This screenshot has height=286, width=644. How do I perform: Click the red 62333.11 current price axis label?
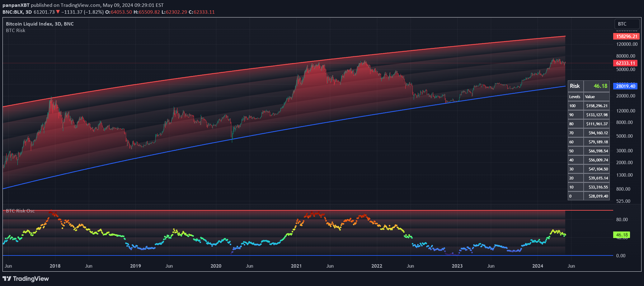click(625, 63)
